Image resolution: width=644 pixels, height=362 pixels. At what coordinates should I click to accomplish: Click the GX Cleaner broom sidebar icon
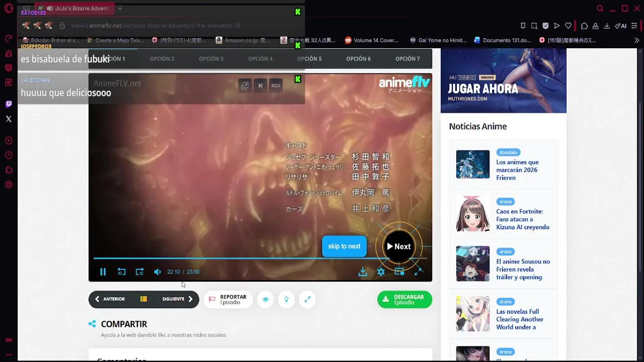pyautogui.click(x=9, y=53)
